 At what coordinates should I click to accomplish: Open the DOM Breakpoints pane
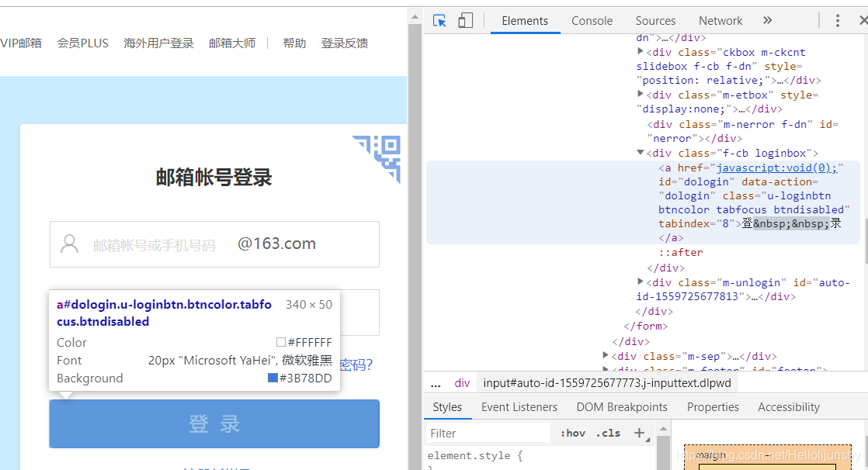(622, 407)
